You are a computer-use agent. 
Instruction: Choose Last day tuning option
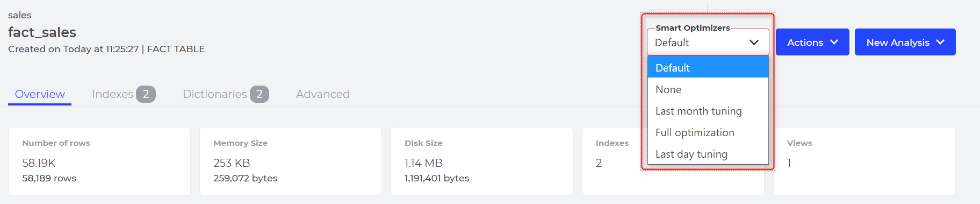[708, 154]
